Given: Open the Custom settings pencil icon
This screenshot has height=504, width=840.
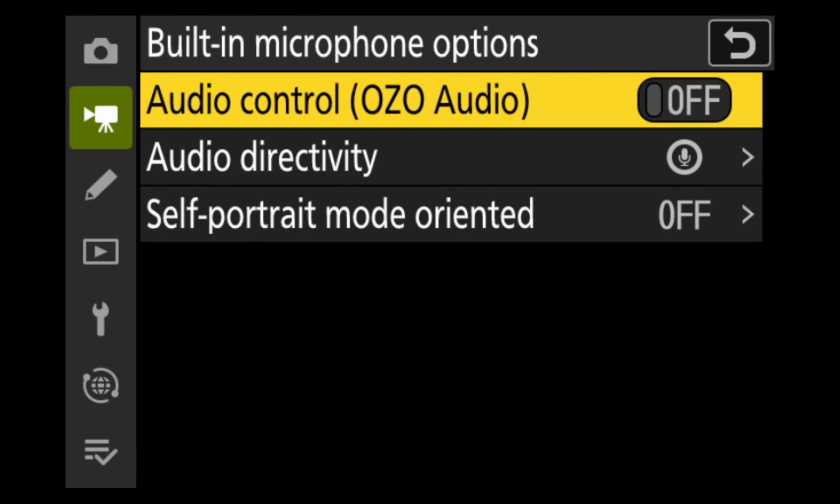Looking at the screenshot, I should pyautogui.click(x=101, y=185).
